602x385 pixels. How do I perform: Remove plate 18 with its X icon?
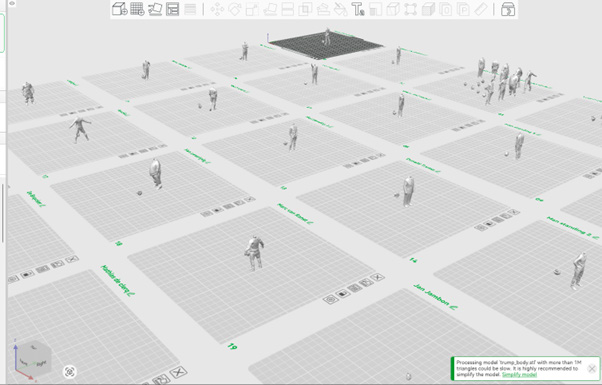(x=250, y=199)
